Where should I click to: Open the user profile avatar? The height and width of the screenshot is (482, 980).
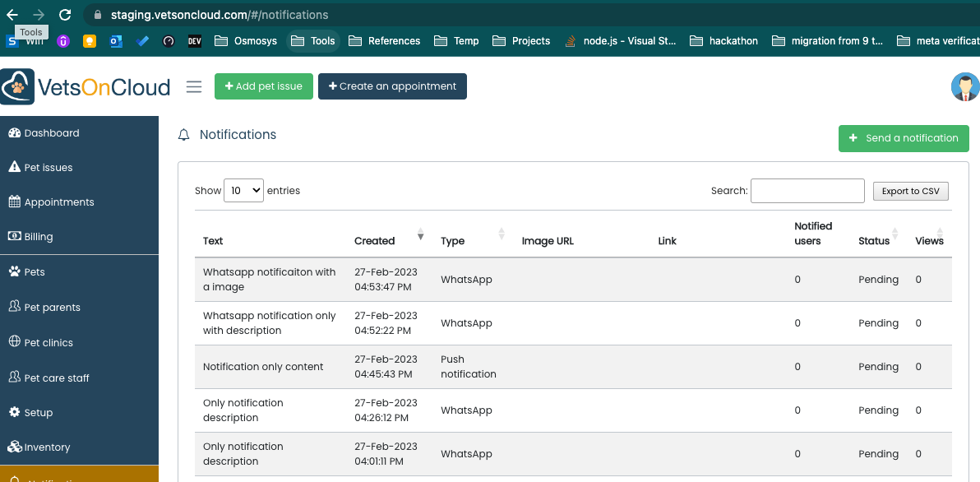coord(964,87)
